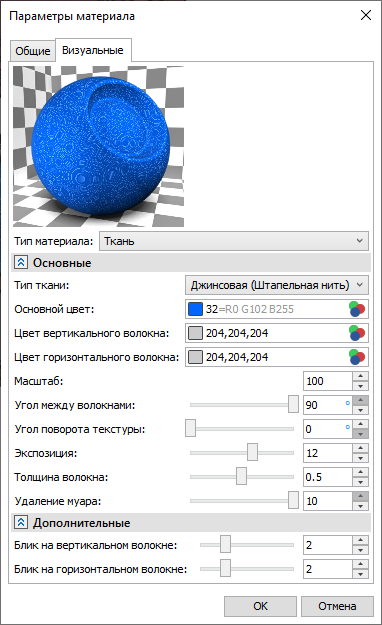Image resolution: width=382 pixels, height=625 pixels.
Task: Click the Угол между волокнами slider handle
Action: click(x=293, y=404)
